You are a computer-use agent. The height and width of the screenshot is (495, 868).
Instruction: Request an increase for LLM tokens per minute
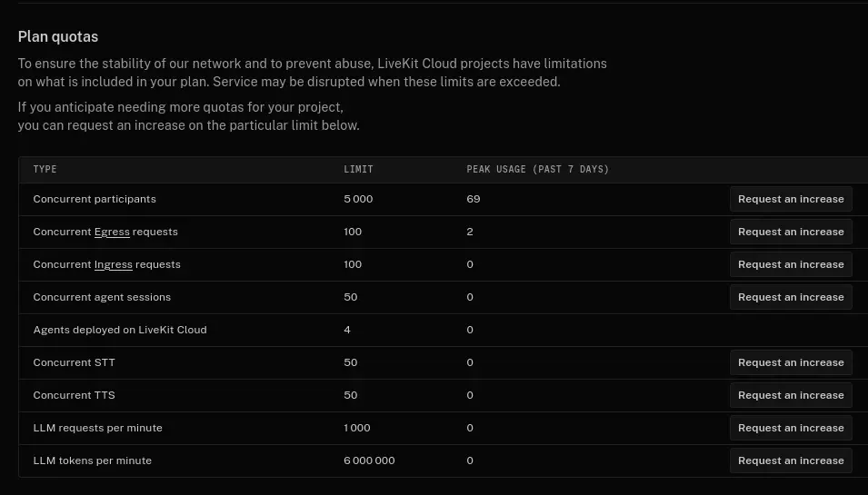(791, 460)
